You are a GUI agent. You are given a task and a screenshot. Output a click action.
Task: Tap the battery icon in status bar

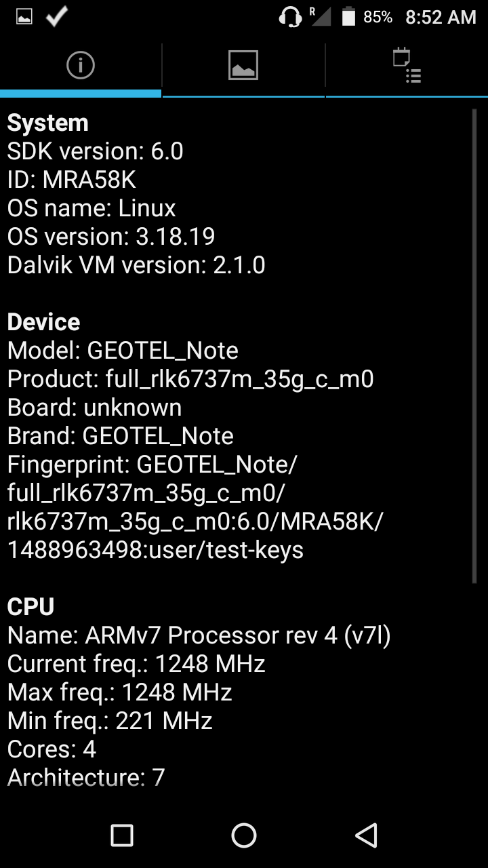(x=348, y=17)
